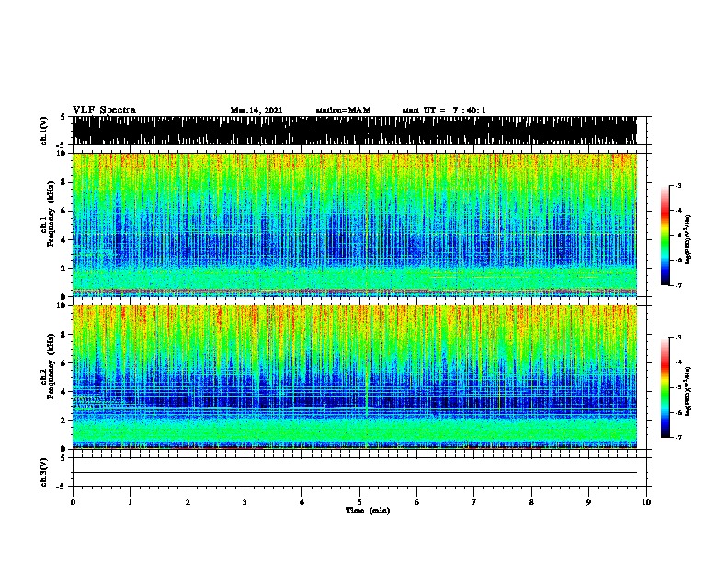
Task: Click the time axis tick label "5"
Action: [359, 502]
